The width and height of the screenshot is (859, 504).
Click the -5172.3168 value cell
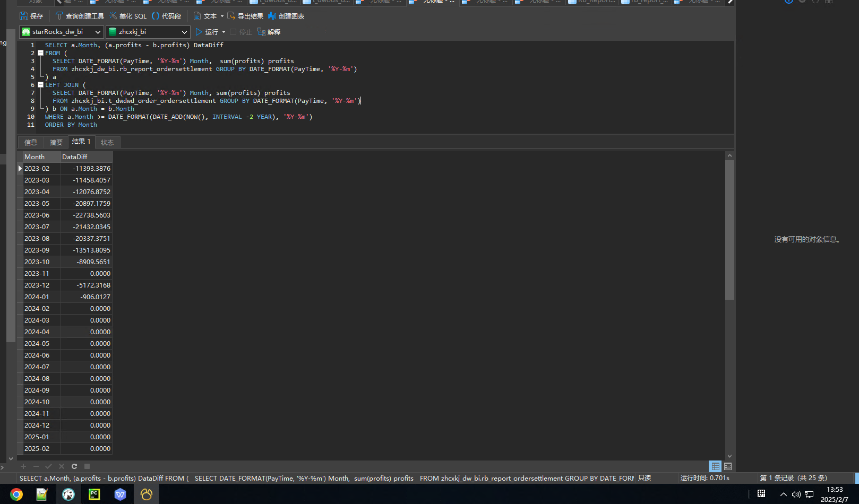click(x=86, y=285)
